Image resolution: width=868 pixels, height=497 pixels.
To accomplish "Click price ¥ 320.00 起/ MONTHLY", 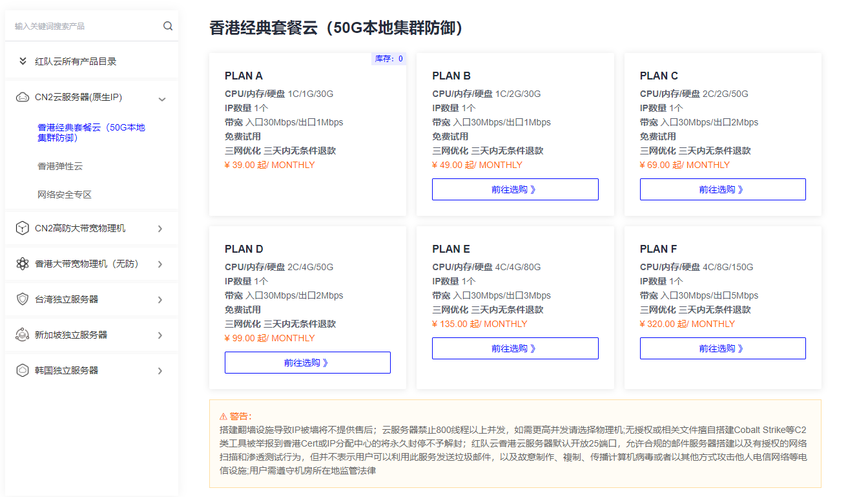I will tap(687, 324).
